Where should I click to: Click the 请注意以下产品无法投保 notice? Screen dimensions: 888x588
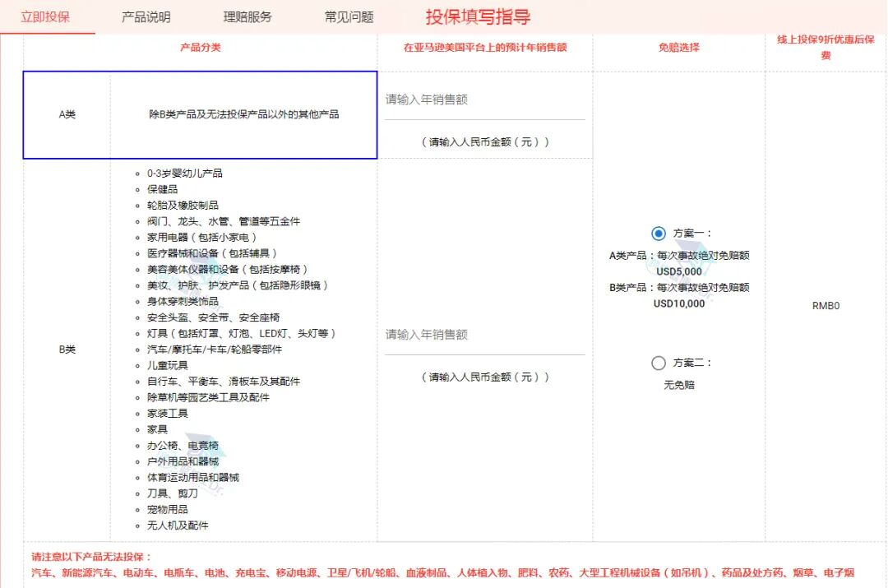[91, 557]
